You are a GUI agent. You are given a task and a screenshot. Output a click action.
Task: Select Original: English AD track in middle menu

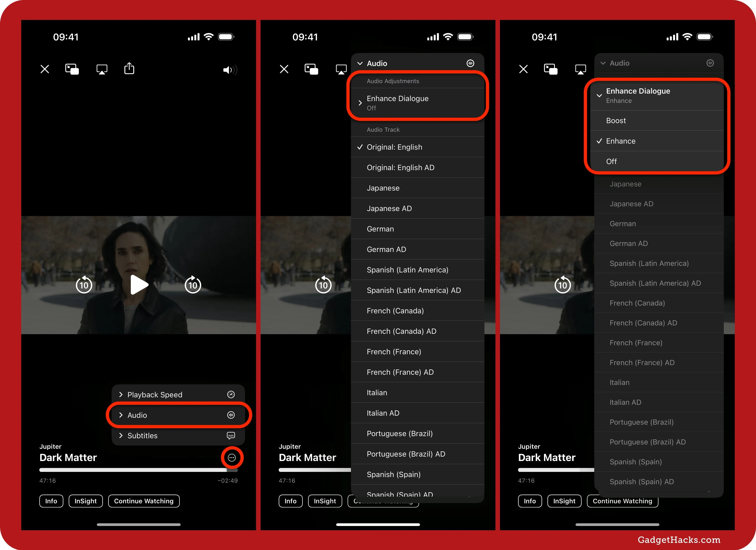[x=418, y=168]
